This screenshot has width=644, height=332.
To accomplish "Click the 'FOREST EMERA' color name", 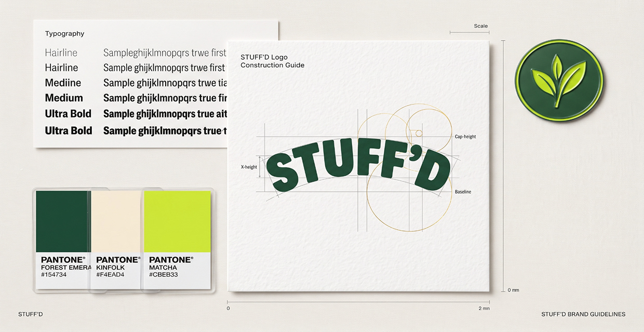I will 66,268.
